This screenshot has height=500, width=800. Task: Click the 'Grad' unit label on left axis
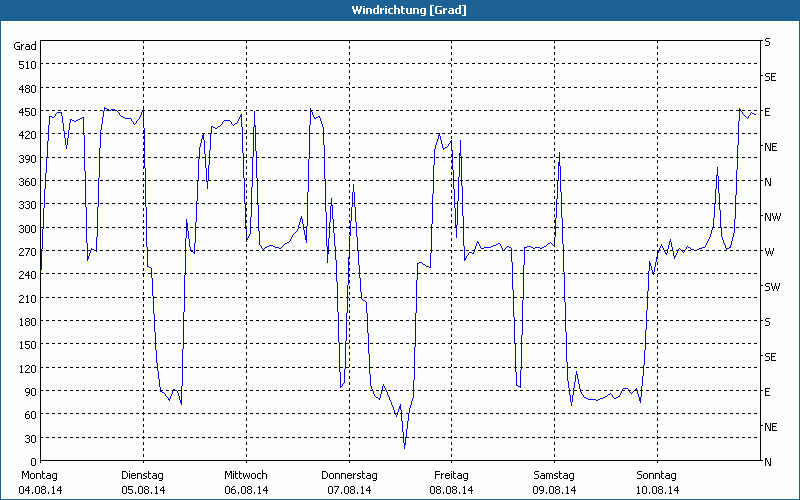(x=25, y=46)
